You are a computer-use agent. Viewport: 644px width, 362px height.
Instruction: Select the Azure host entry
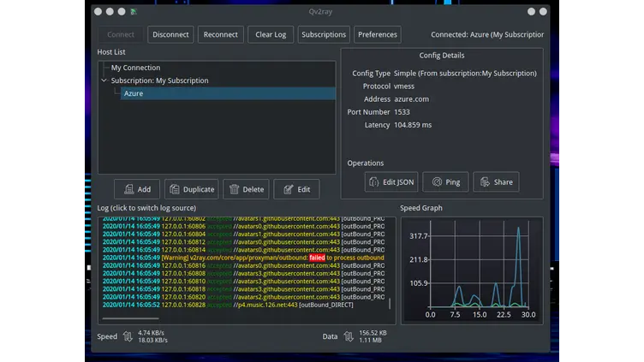[x=134, y=93]
